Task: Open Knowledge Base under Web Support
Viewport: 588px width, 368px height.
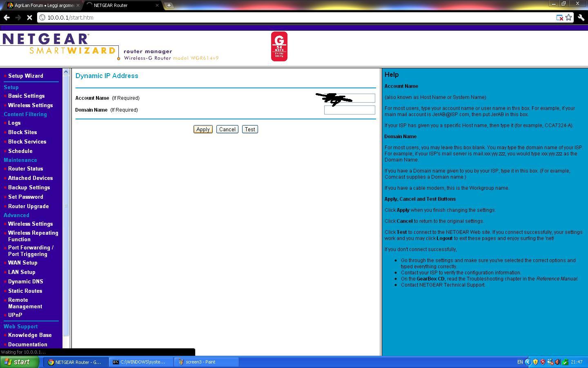Action: 30,335
